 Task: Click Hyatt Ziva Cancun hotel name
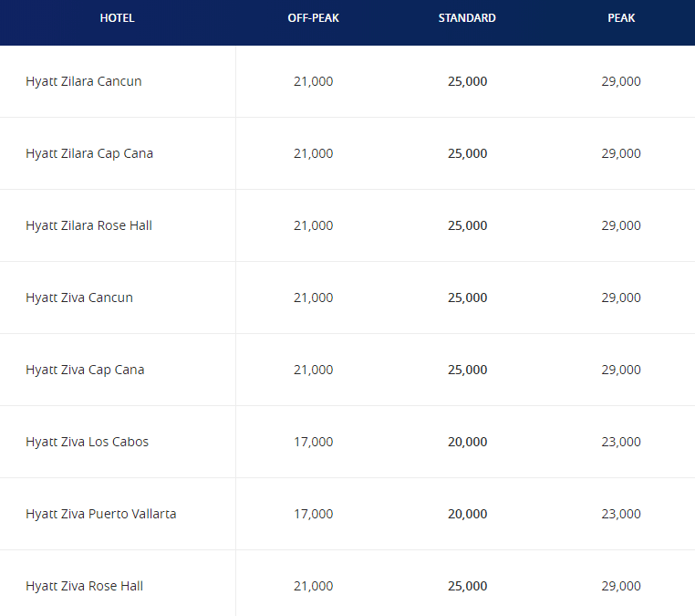[79, 298]
